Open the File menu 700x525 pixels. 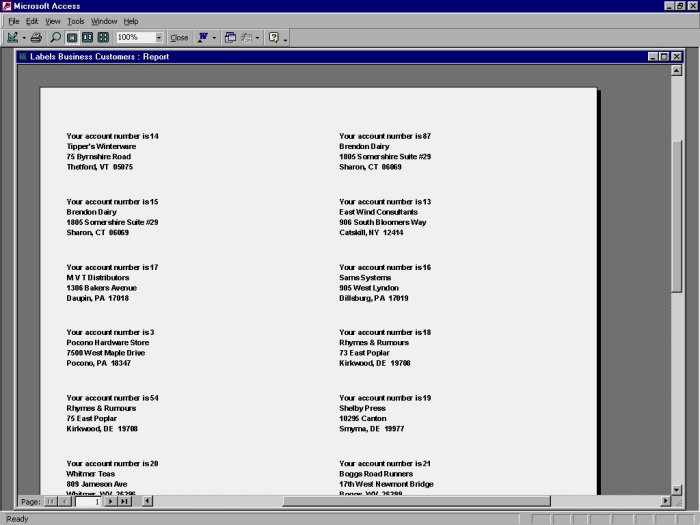tap(13, 21)
